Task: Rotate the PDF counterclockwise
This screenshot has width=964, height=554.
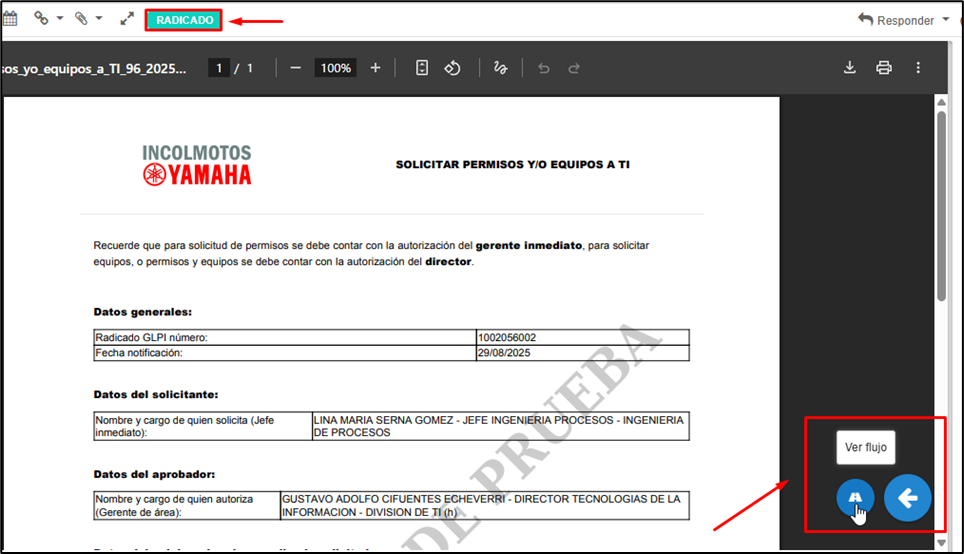Action: [x=452, y=68]
